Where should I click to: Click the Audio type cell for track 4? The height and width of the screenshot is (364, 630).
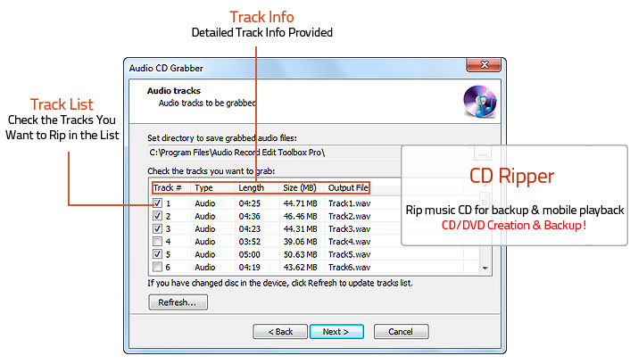coord(205,242)
